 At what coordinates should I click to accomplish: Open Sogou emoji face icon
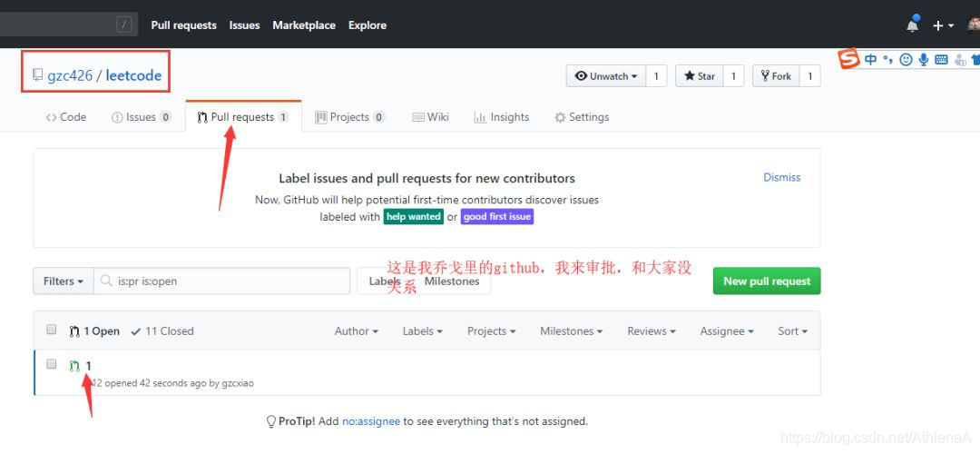coord(906,59)
